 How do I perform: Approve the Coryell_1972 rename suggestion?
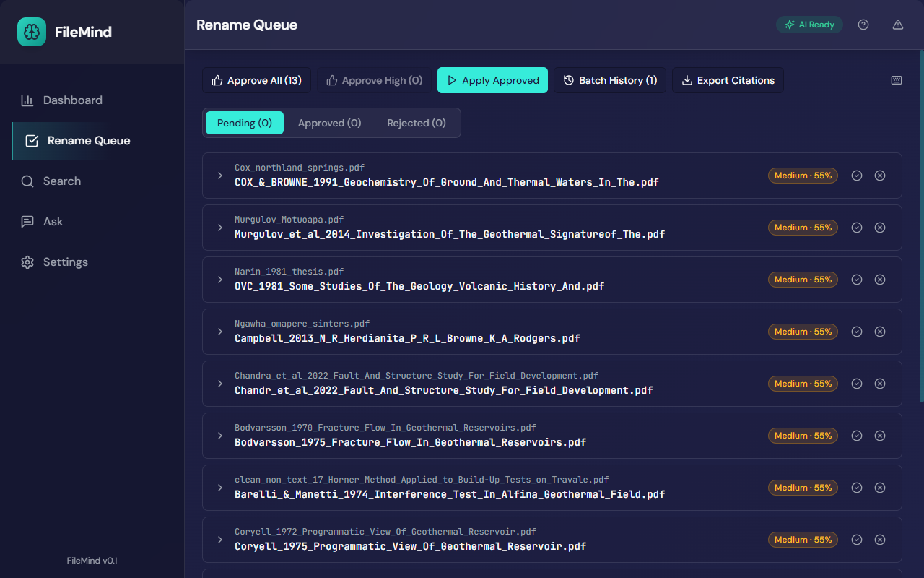(x=857, y=540)
